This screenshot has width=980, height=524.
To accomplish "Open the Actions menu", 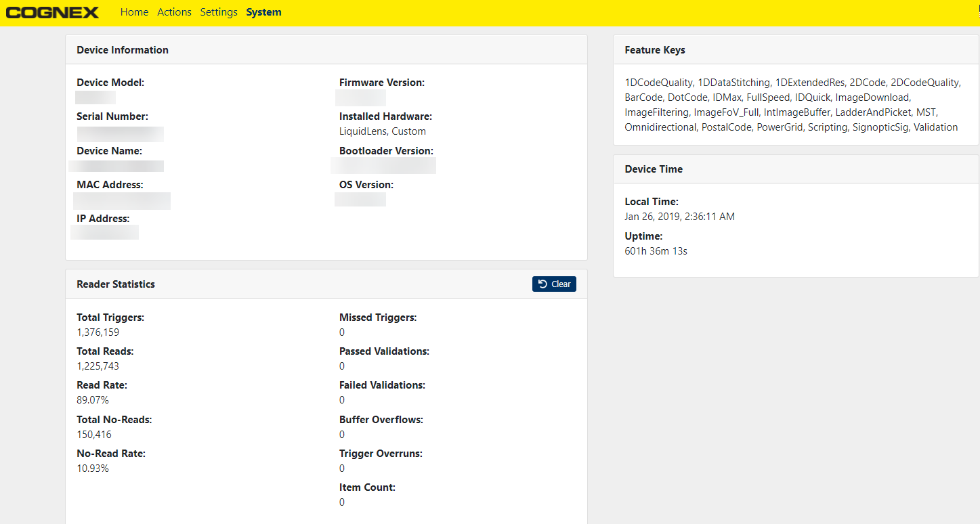I will coord(174,12).
